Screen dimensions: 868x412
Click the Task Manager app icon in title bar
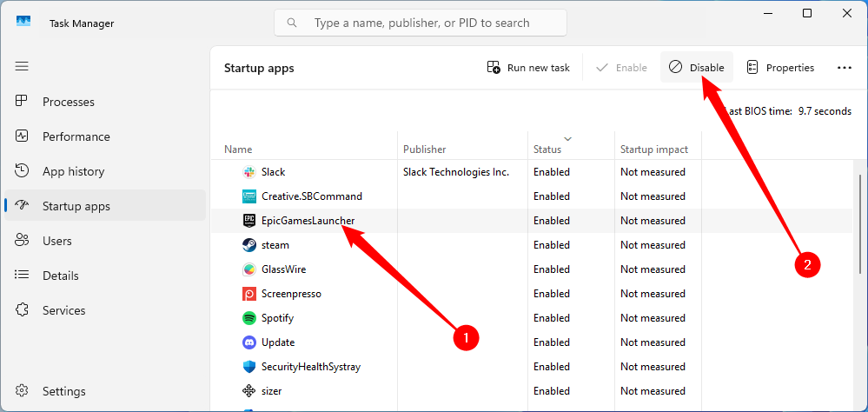(23, 22)
